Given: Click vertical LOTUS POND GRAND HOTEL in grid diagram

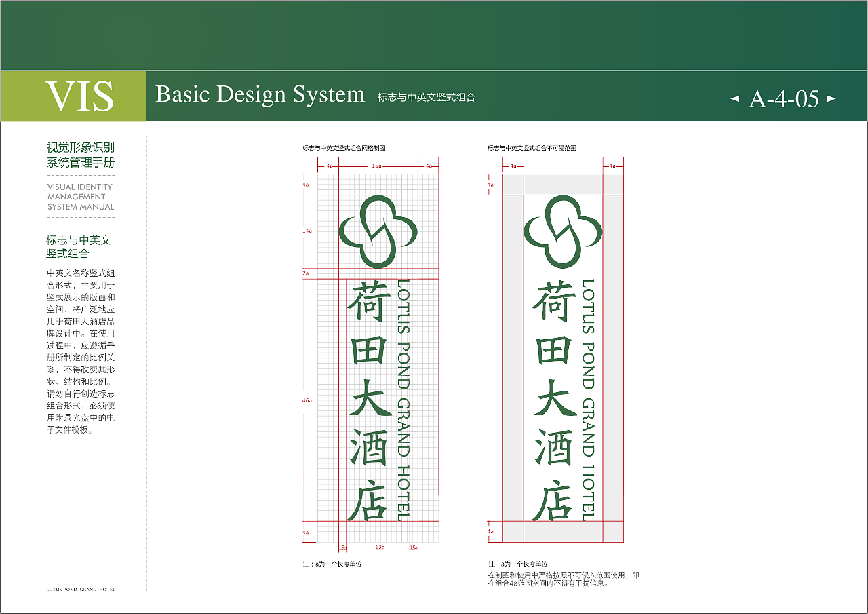Looking at the screenshot, I should (x=403, y=400).
